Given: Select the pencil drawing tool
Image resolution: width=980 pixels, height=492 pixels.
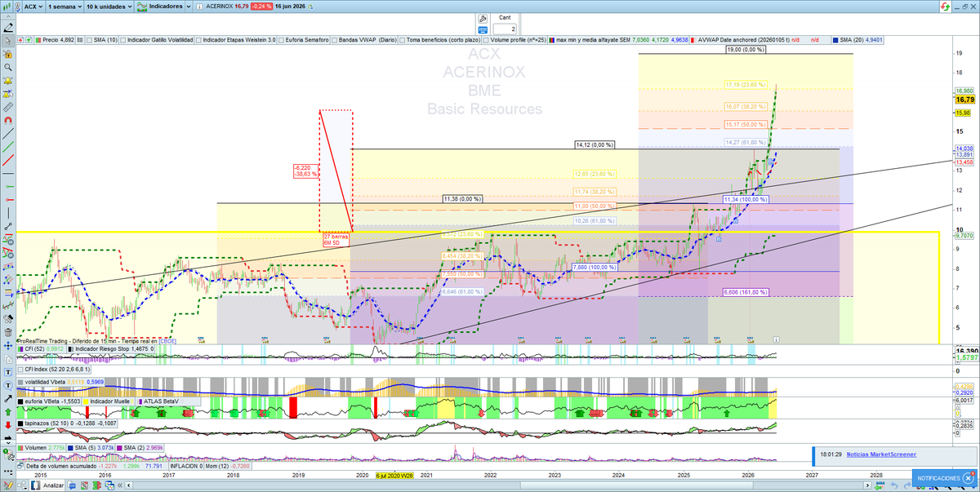Looking at the screenshot, I should [8, 28].
